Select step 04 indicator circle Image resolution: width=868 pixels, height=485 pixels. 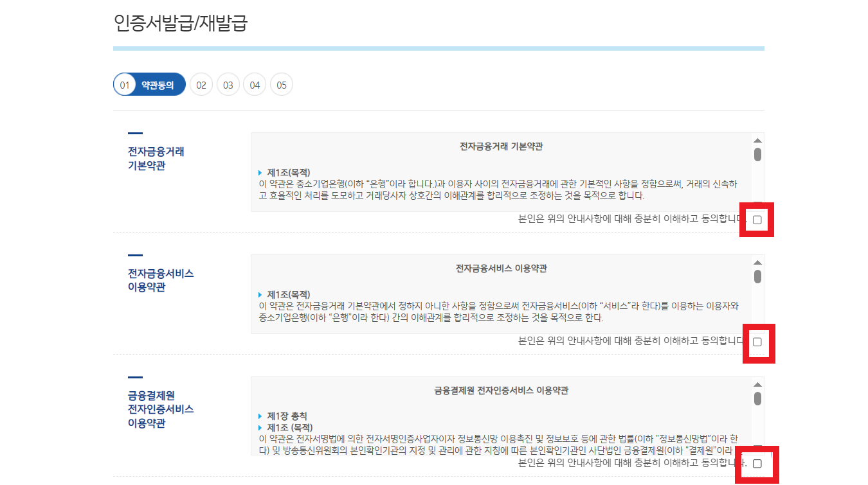tap(254, 84)
